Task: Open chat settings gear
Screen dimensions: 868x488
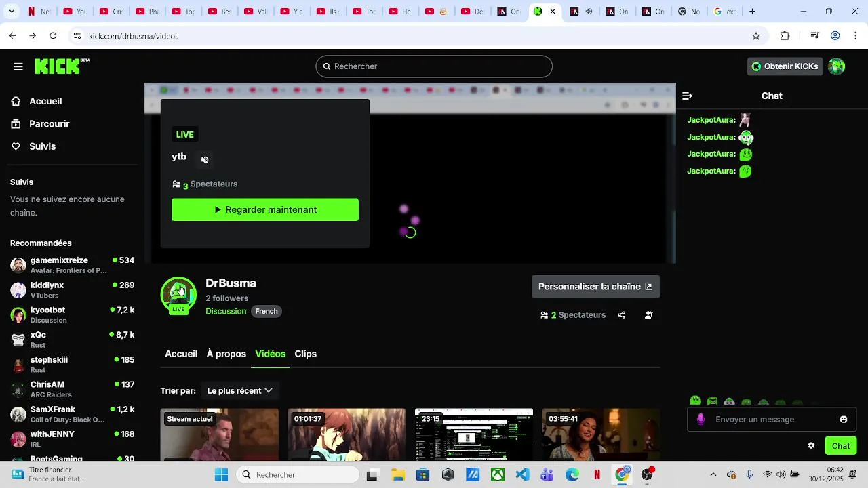Action: click(x=811, y=446)
